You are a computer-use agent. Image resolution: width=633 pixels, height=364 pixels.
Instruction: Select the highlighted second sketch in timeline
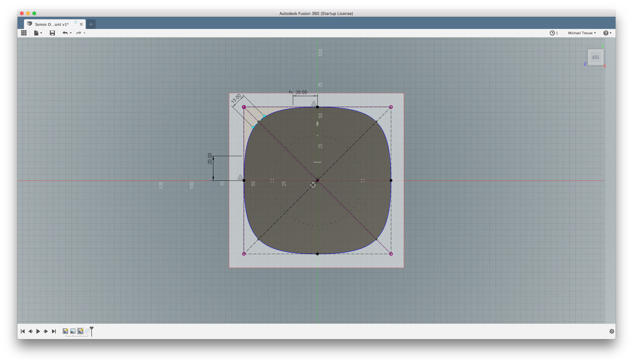tap(80, 331)
